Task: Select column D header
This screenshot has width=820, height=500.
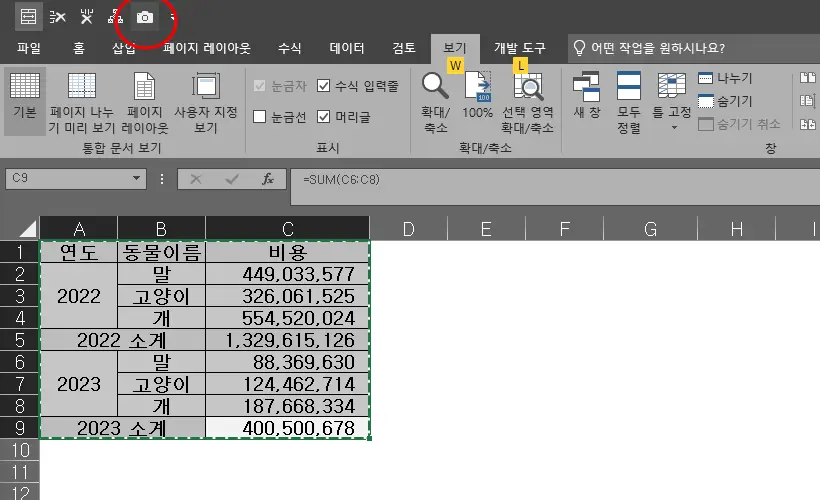Action: coord(408,229)
